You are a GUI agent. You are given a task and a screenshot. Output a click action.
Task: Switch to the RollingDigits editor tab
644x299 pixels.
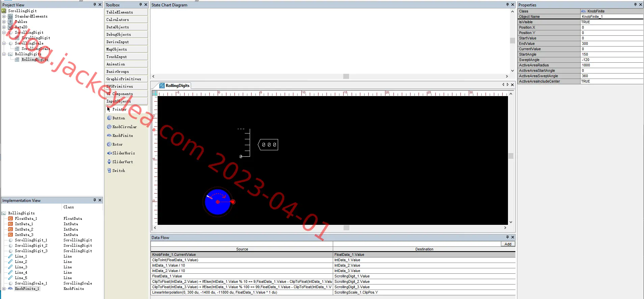pyautogui.click(x=175, y=86)
